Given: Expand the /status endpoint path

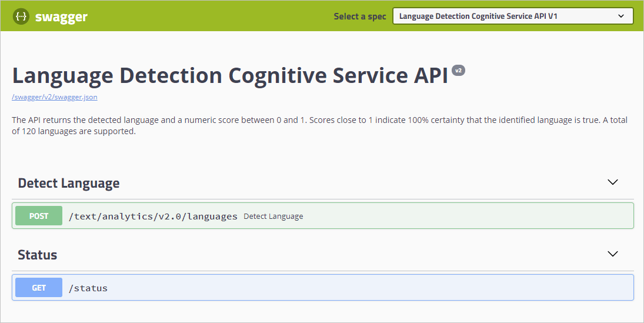Looking at the screenshot, I should tap(88, 288).
